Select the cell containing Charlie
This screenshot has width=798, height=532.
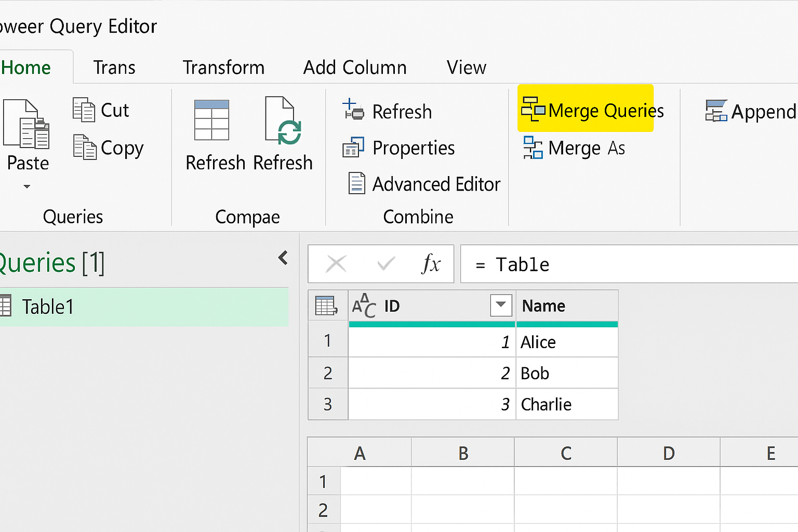pos(567,404)
